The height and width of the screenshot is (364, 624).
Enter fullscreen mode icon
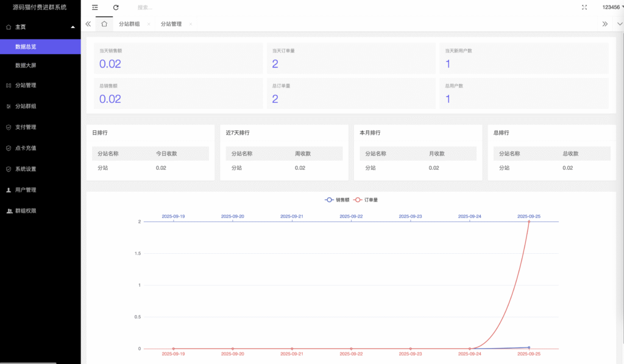pos(584,7)
